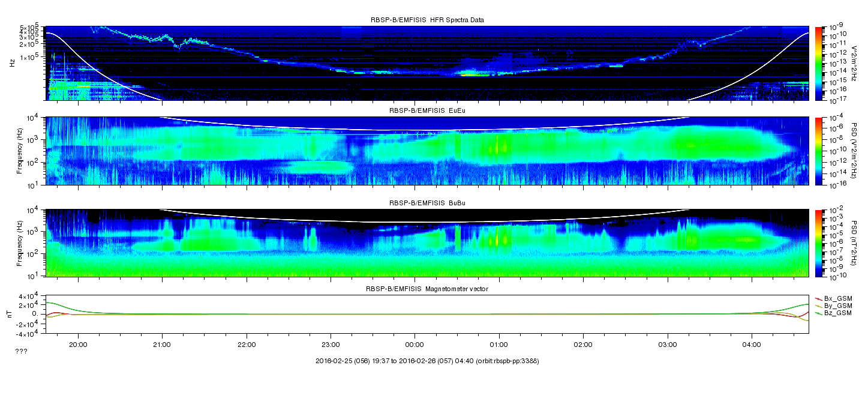Click the 00:00 time axis label
The height and width of the screenshot is (395, 868).
(x=415, y=345)
